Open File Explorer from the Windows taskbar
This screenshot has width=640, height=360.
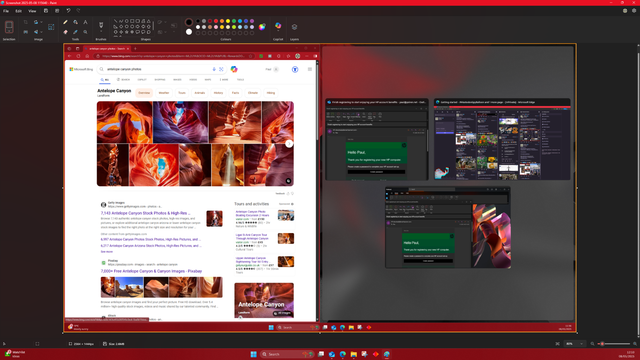coord(353,354)
